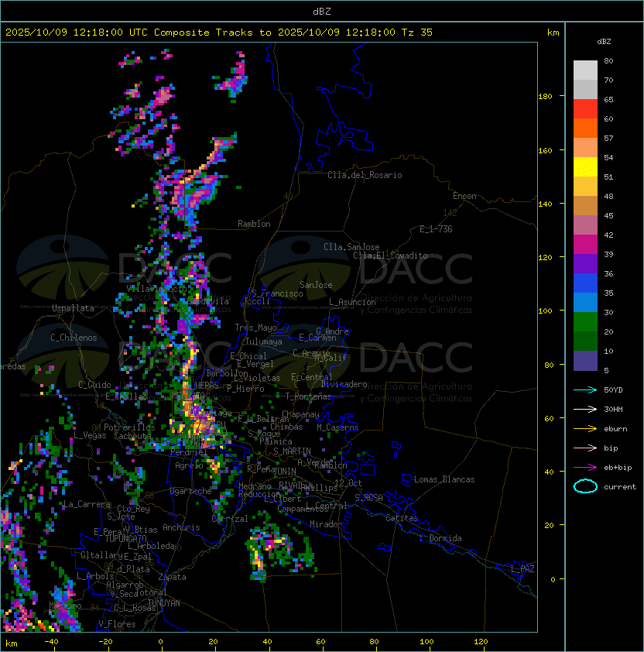Select the green 20-30 dBZ color swatch
Image resolution: width=644 pixels, height=652 pixels.
[585, 322]
